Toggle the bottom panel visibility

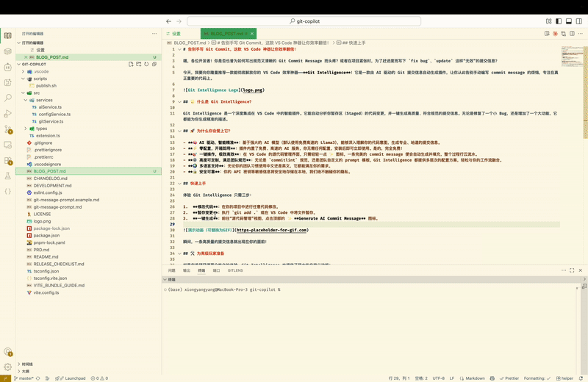(569, 21)
